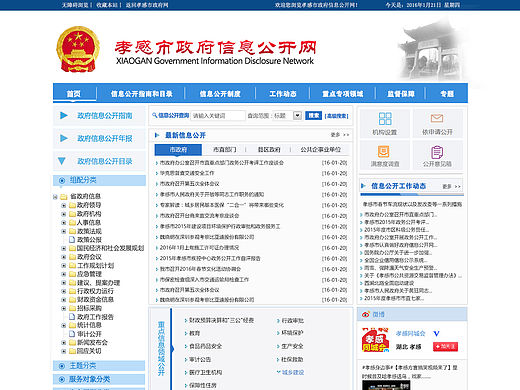Viewport: 520px width, 390px height.
Task: Open the 信息公开制度 menu item
Action: point(220,94)
